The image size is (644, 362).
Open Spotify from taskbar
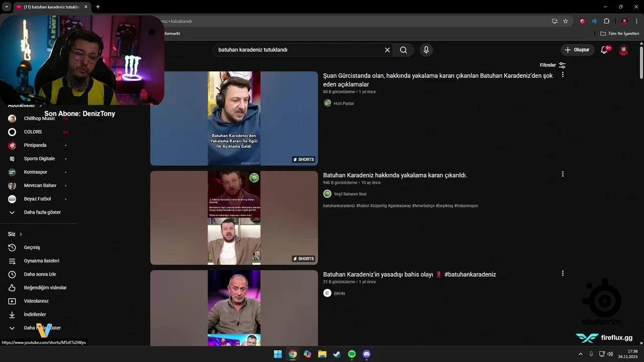[x=352, y=354]
